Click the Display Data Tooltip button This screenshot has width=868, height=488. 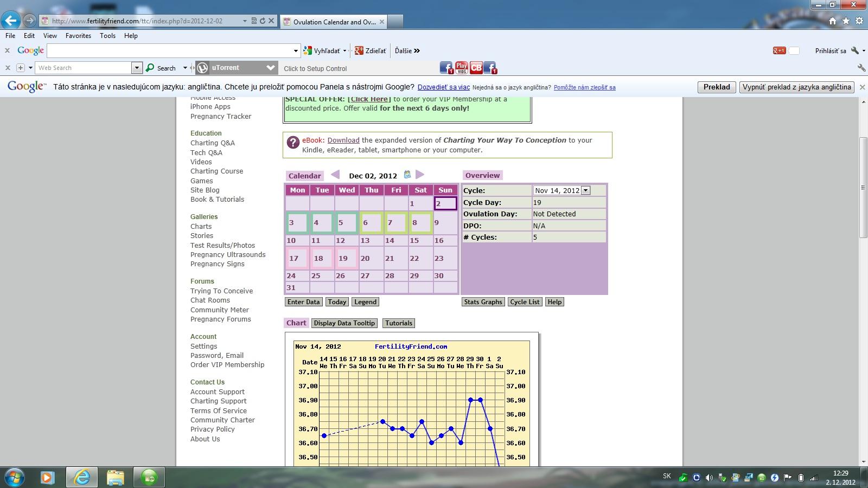click(344, 323)
